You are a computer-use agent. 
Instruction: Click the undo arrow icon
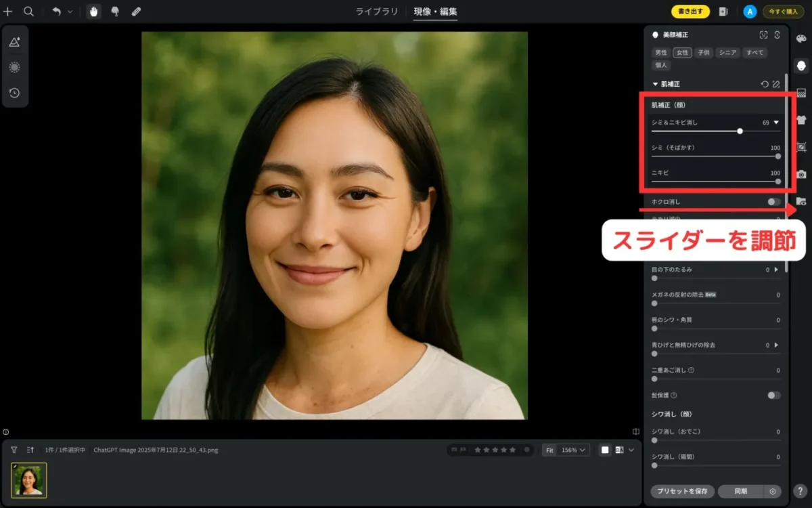57,12
